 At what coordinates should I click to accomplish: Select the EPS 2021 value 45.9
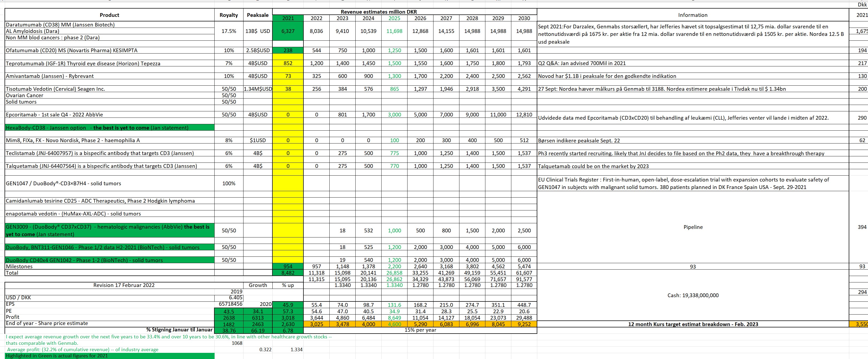[288, 304]
